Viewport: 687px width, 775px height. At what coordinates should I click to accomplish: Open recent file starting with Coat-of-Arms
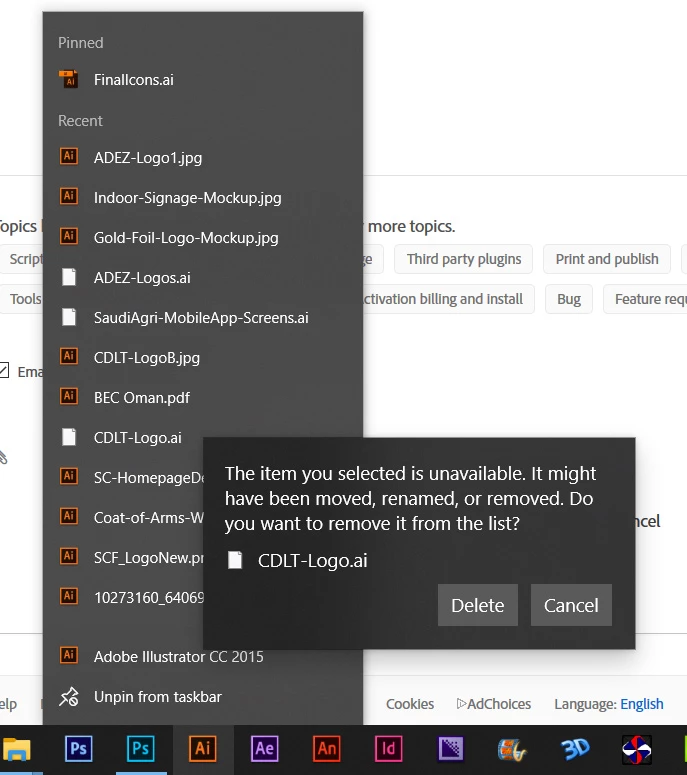click(x=124, y=517)
